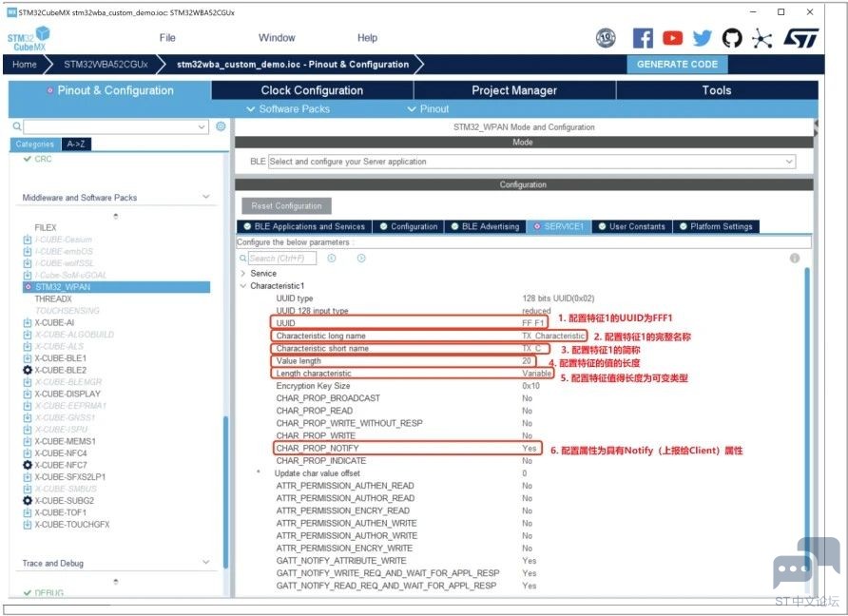The height and width of the screenshot is (616, 848).
Task: Click download icon beside X-CUBE-MEMS1
Action: 27,441
